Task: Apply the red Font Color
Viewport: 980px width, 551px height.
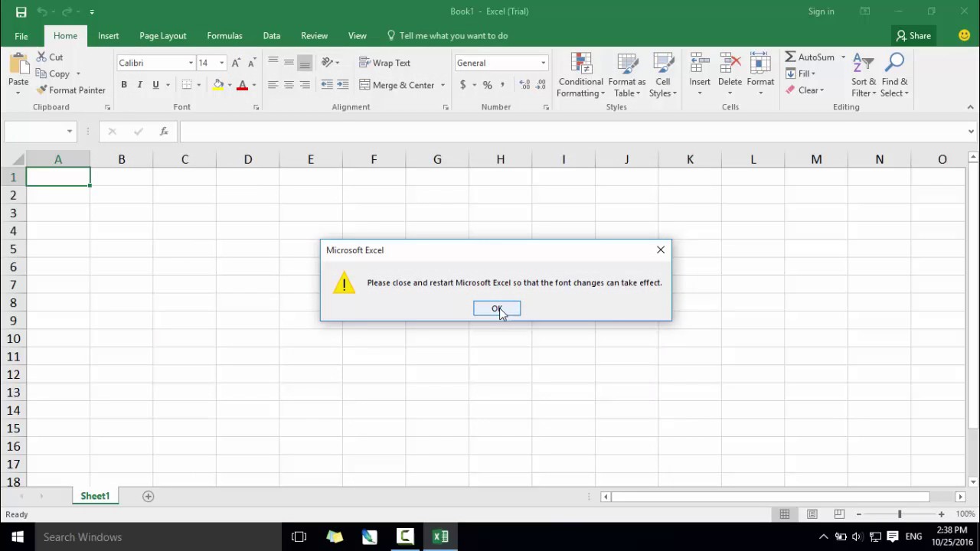Action: pyautogui.click(x=243, y=85)
